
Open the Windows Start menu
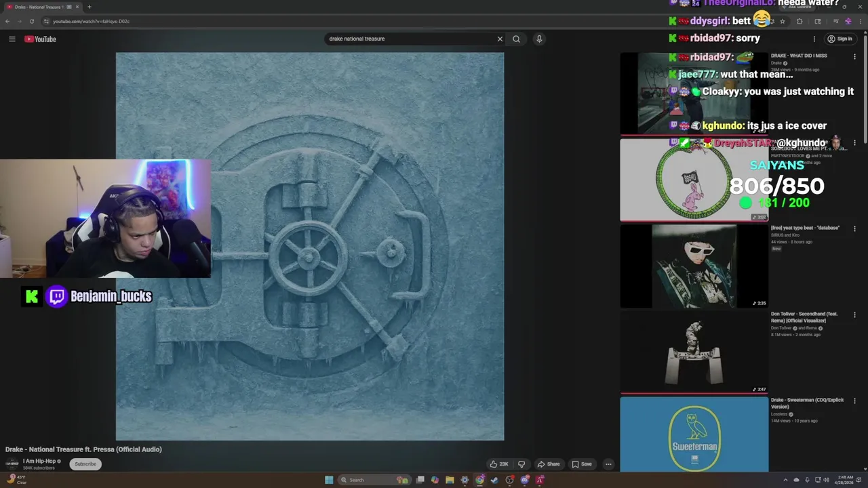click(x=329, y=480)
